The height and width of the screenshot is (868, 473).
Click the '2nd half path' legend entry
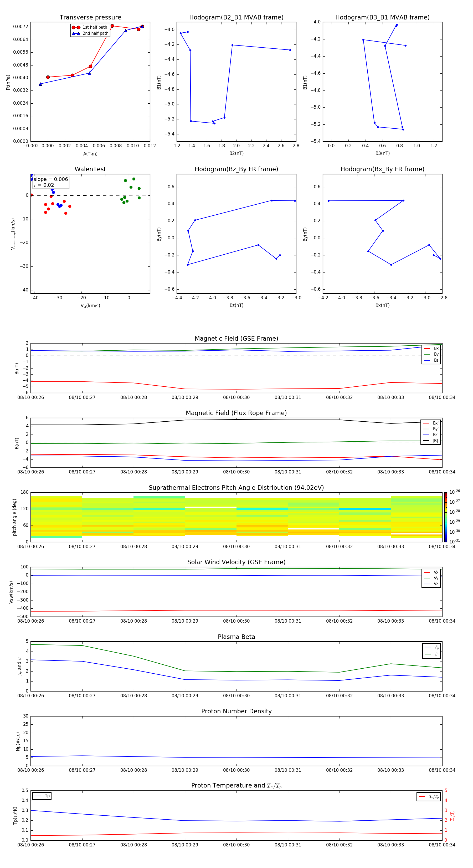[90, 33]
